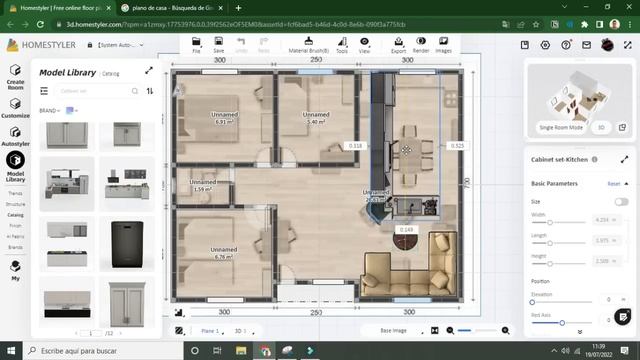Click Reset in Basic Parameters

tap(613, 184)
